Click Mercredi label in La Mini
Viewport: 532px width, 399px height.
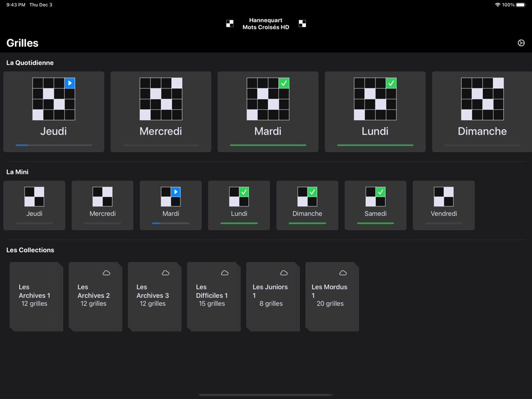click(x=103, y=214)
